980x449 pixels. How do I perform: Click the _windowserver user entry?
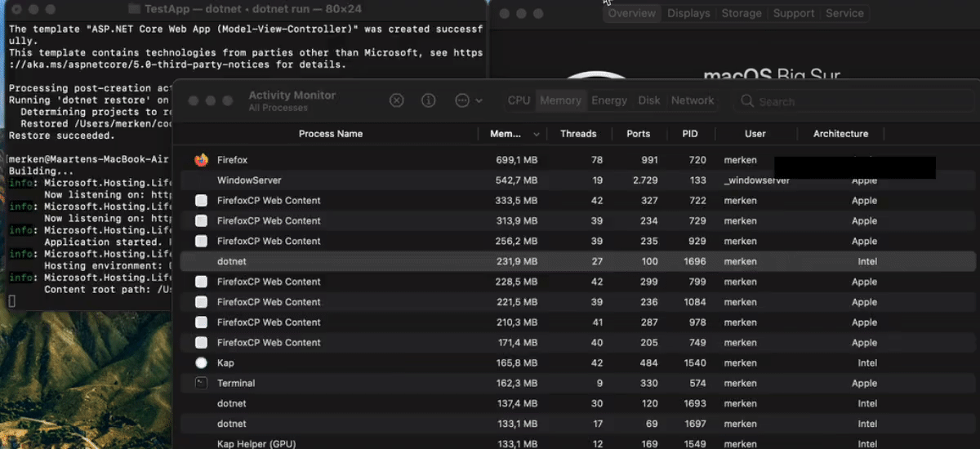pos(756,180)
